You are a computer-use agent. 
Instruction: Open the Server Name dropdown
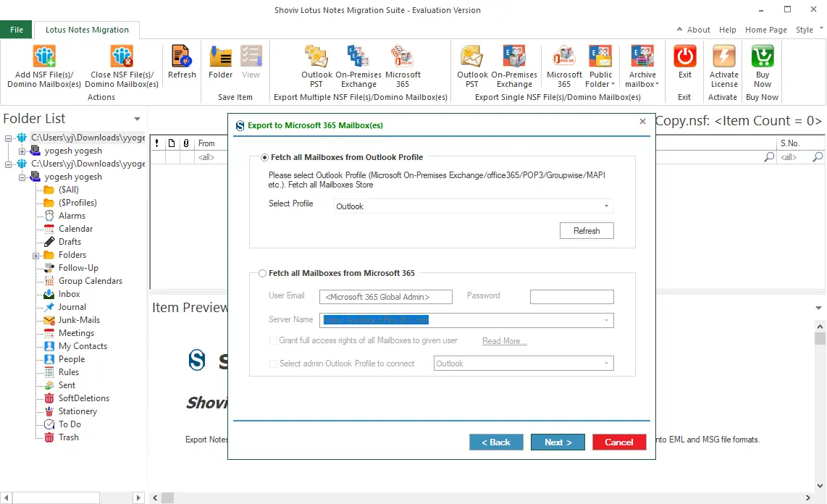(607, 320)
